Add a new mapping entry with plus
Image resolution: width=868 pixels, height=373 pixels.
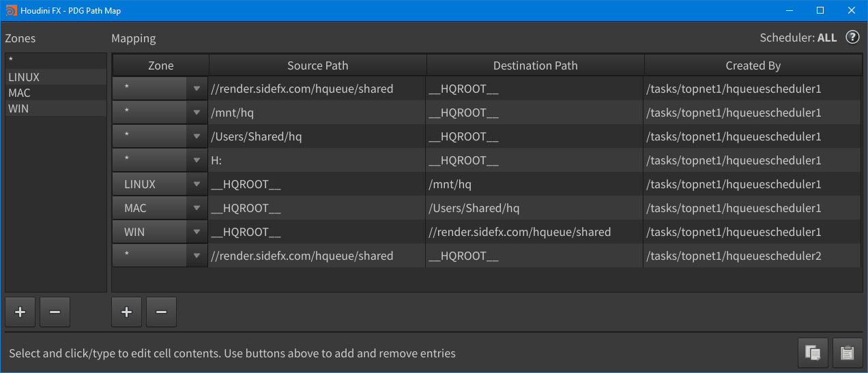(x=126, y=312)
